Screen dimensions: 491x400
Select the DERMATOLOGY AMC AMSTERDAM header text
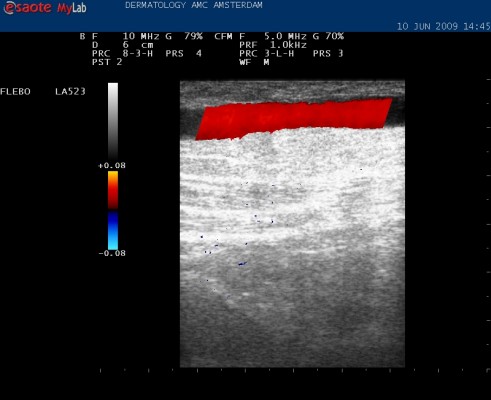tap(194, 5)
